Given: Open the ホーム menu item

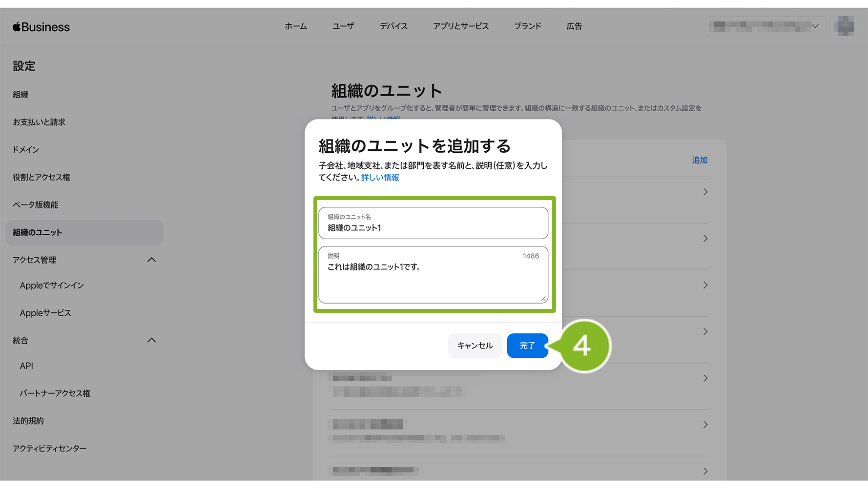Looking at the screenshot, I should tap(296, 26).
